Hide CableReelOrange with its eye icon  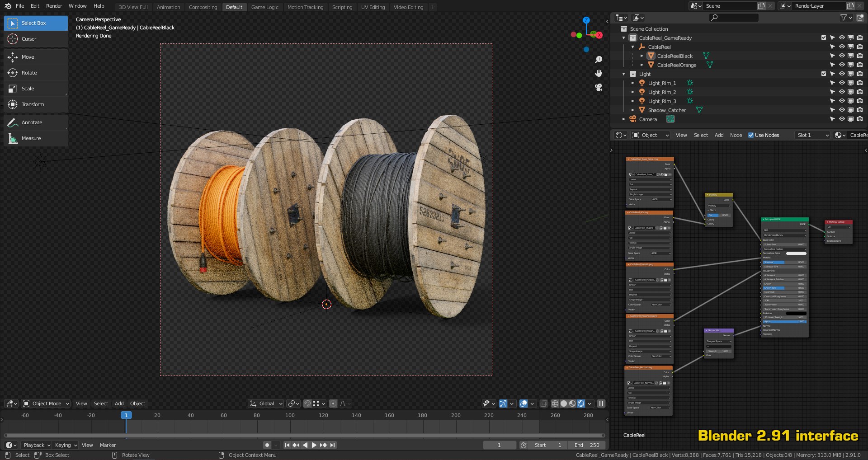click(841, 65)
